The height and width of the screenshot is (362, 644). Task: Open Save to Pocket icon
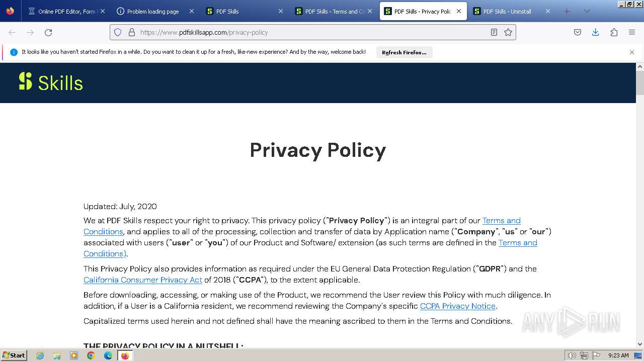coord(578,32)
